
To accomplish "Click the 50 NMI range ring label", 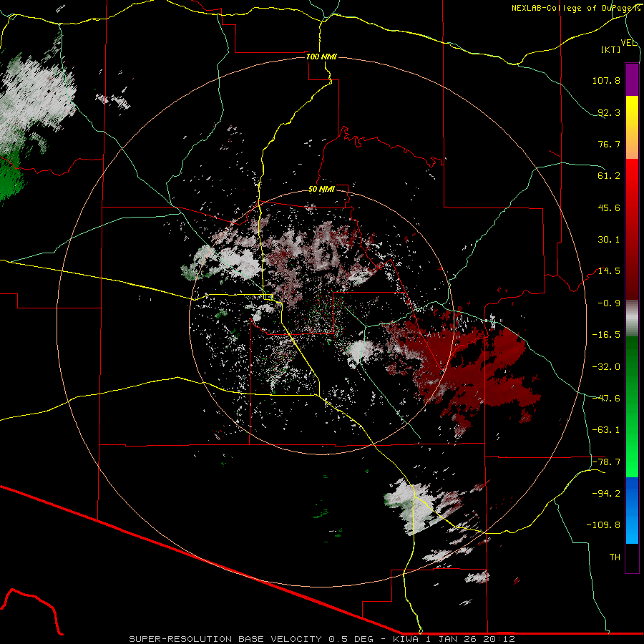I will [x=321, y=190].
